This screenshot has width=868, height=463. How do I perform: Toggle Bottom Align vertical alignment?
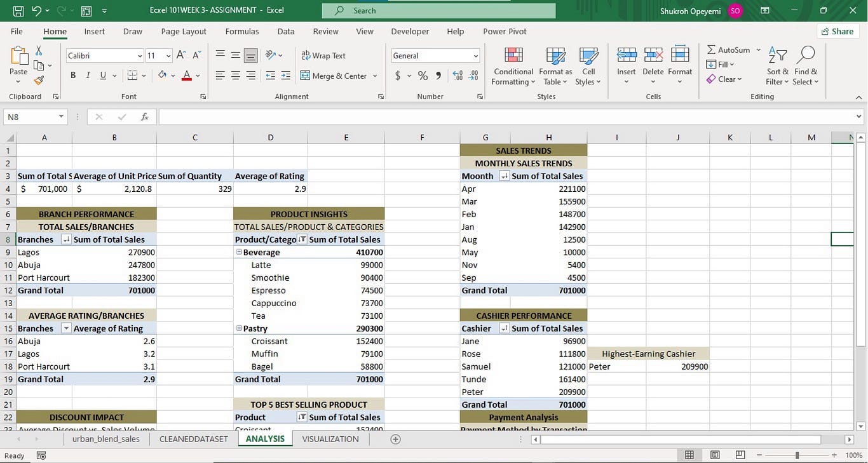point(251,56)
